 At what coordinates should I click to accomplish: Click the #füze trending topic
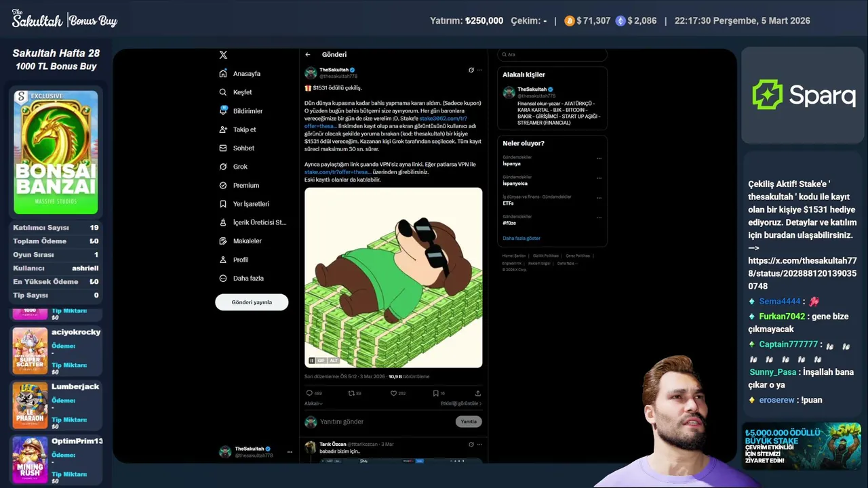tap(509, 222)
